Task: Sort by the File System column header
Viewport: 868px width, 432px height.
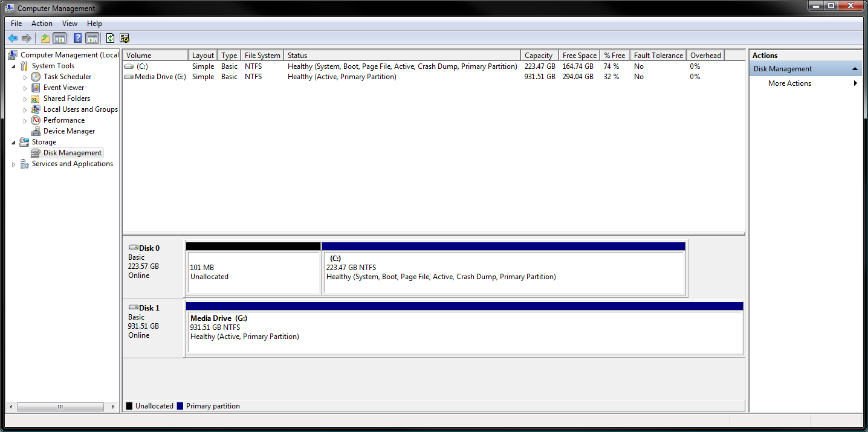Action: tap(262, 55)
